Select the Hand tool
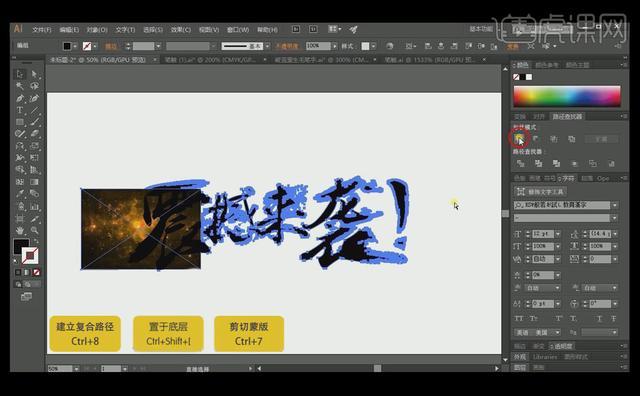The width and height of the screenshot is (640, 396). click(20, 230)
